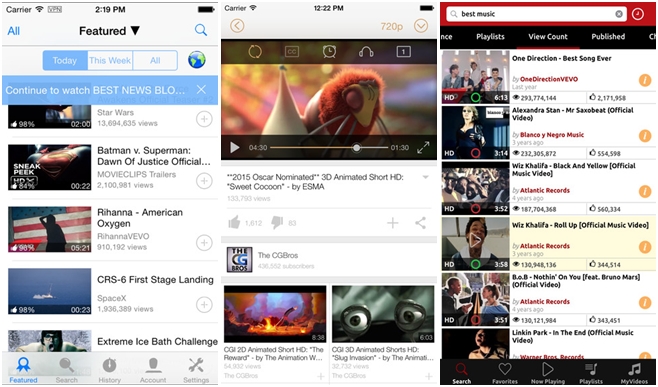Screen dimensions: 658x387
Task: Add The Reward video with plus
Action: pyautogui.click(x=321, y=377)
